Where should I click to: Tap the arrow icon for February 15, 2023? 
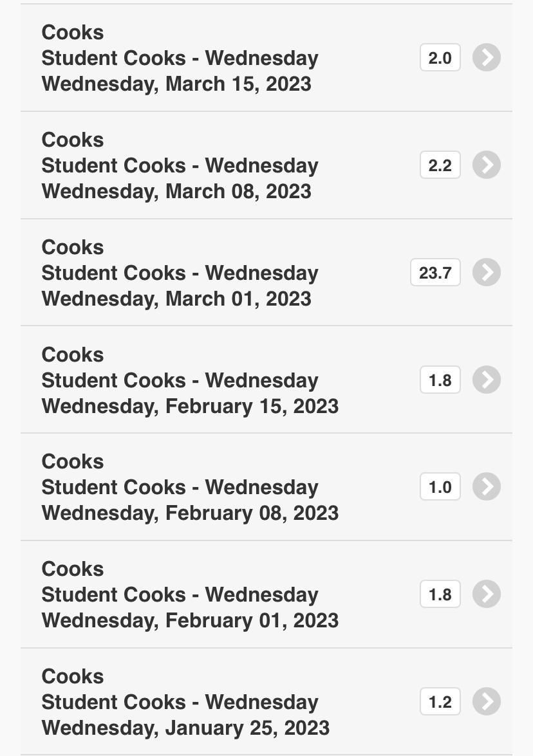(487, 380)
